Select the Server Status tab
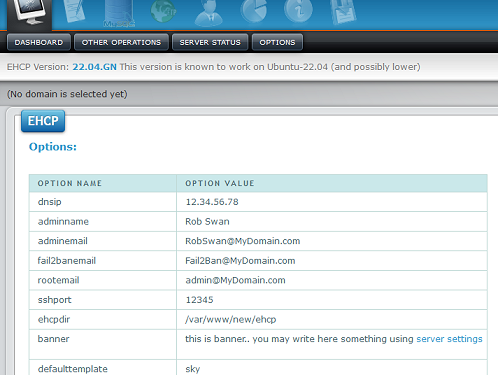This screenshot has height=375, width=498. (210, 42)
